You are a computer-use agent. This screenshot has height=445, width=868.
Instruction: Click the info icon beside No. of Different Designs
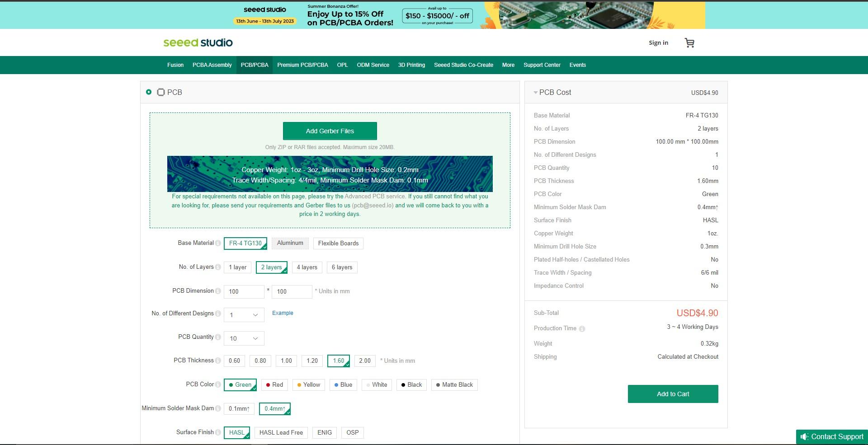(218, 314)
